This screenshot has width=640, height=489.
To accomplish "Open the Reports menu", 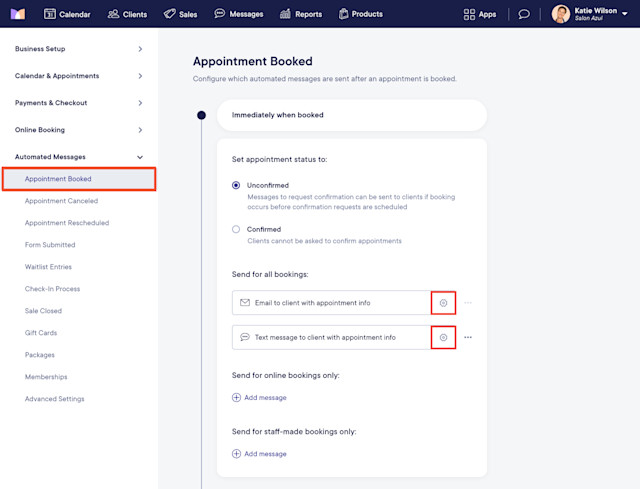I will coord(301,14).
